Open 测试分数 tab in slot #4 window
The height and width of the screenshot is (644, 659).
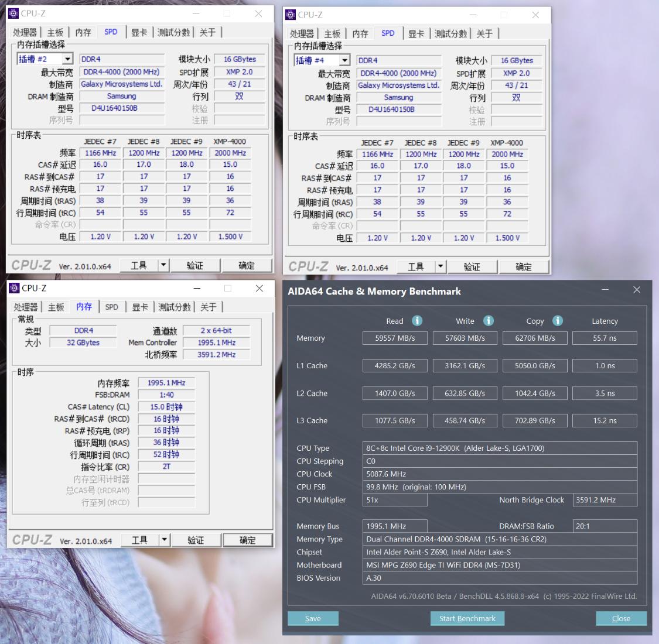click(450, 33)
